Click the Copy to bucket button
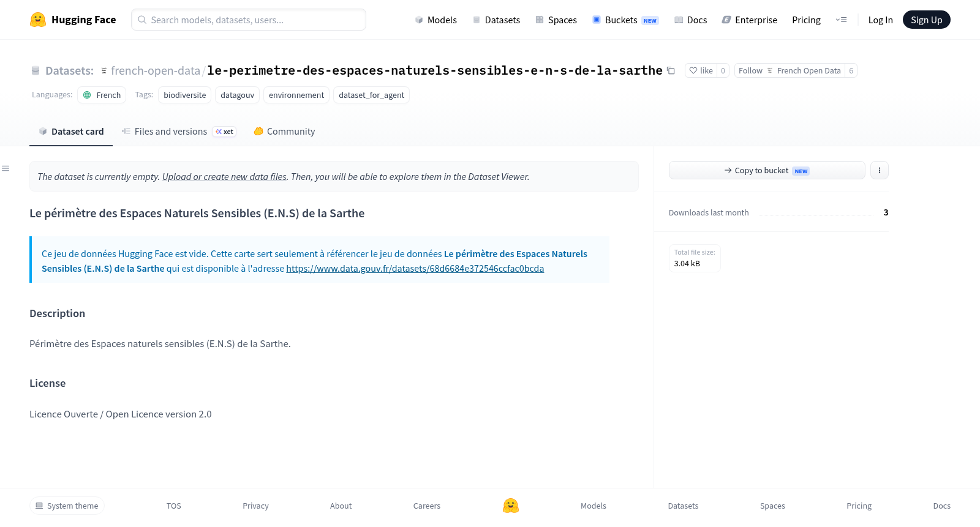This screenshot has height=527, width=980. click(767, 170)
